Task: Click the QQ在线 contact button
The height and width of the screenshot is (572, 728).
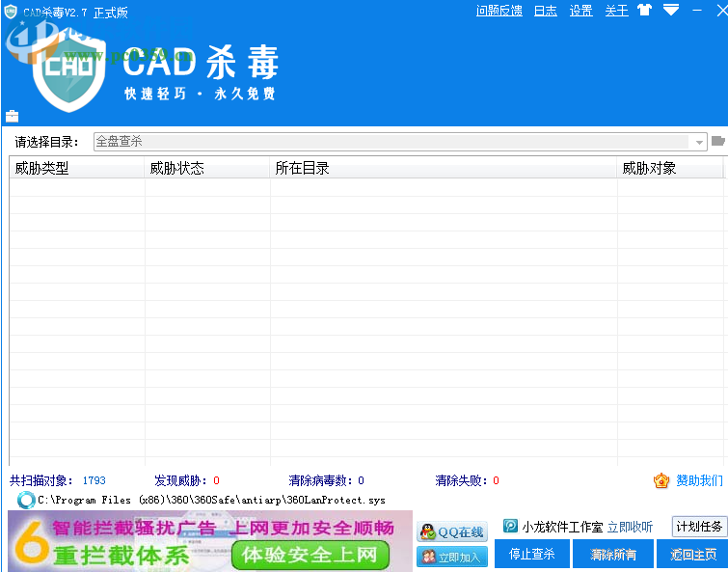Action: coord(452,532)
